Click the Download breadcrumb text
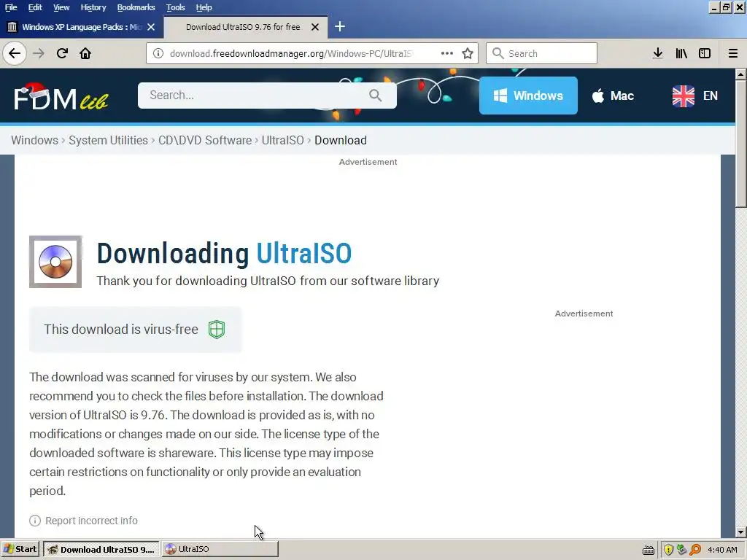Image resolution: width=747 pixels, height=560 pixels. pyautogui.click(x=341, y=140)
